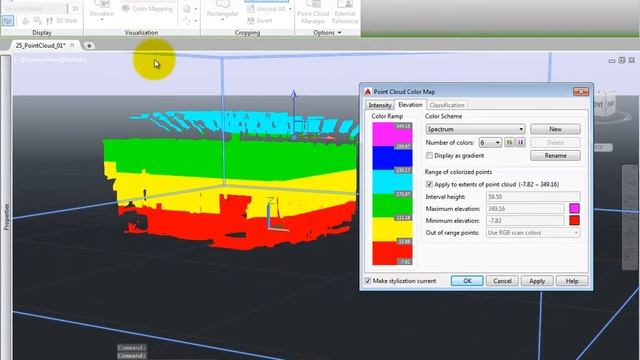
Task: Click the Level of Detail slider
Action: click(35, 8)
